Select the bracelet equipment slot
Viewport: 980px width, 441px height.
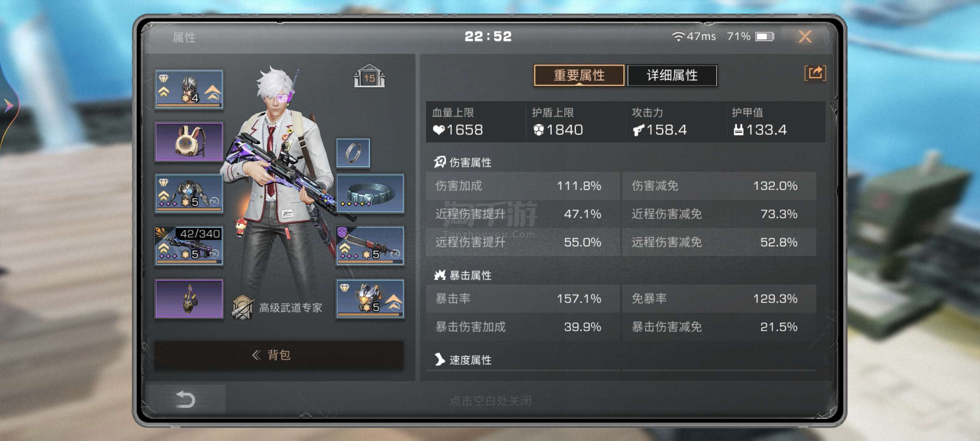click(370, 194)
